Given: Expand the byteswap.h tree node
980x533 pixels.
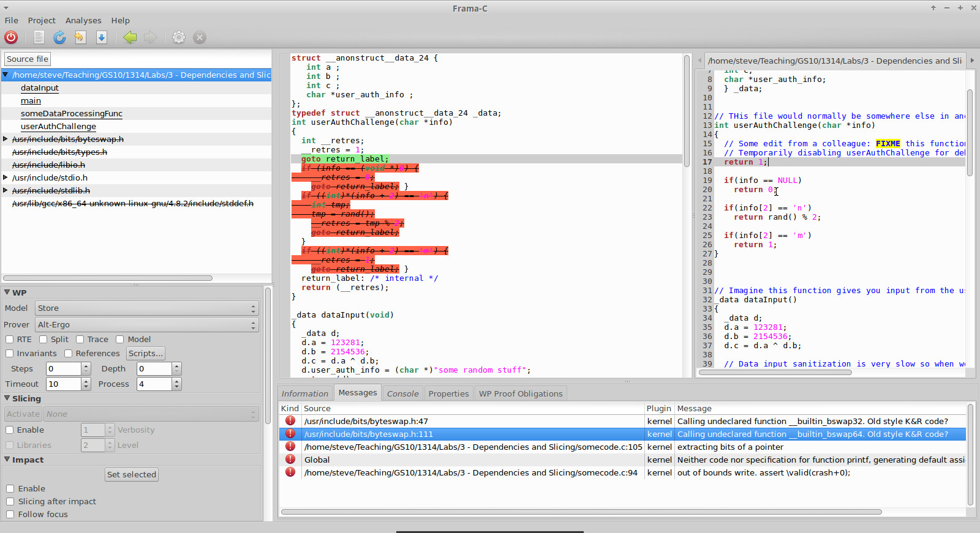Looking at the screenshot, I should (6, 140).
